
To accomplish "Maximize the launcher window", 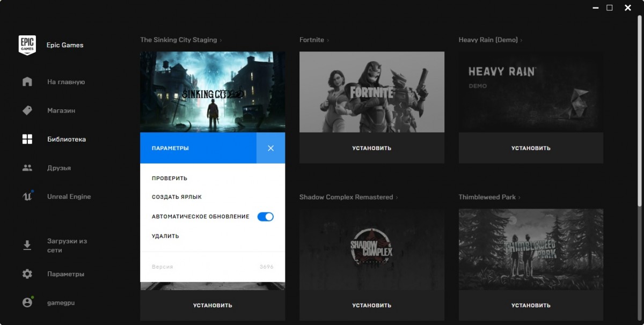I will pos(610,8).
